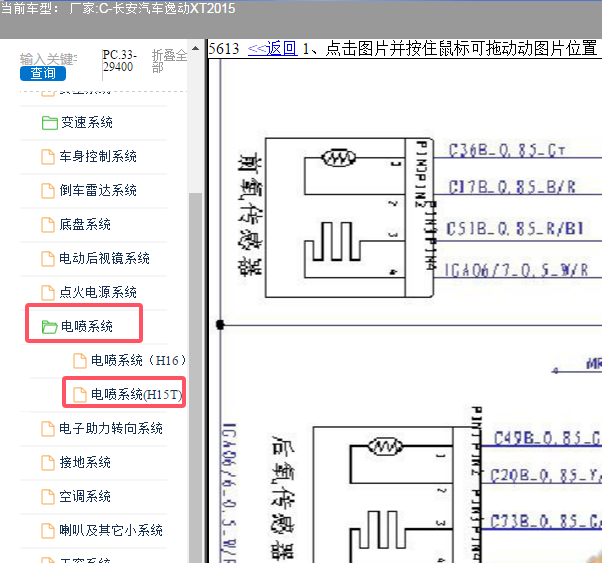
Task: Click document icon beside 倒车雷达系统
Action: [48, 190]
